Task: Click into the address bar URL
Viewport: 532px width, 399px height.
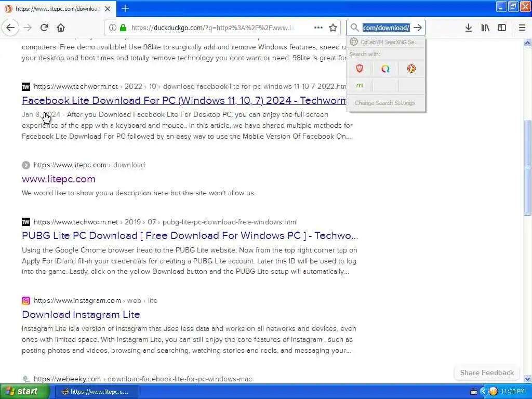Action: coord(213,28)
